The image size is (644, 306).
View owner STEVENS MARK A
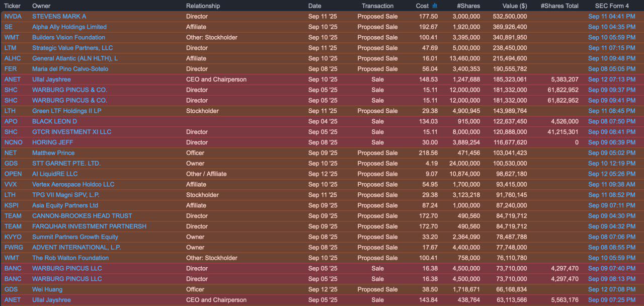tap(59, 17)
